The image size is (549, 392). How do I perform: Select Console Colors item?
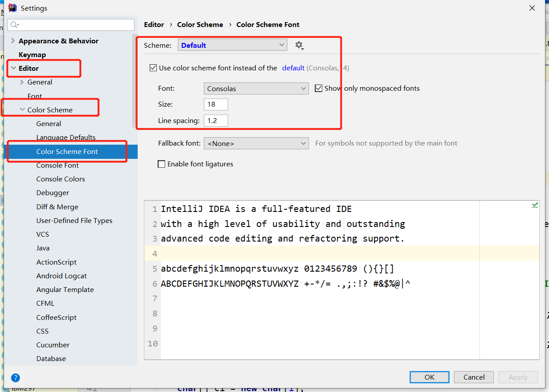[61, 179]
